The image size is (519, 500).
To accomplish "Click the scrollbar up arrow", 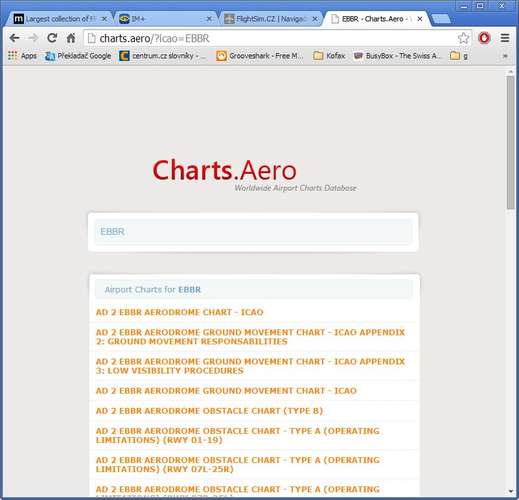I will click(510, 71).
